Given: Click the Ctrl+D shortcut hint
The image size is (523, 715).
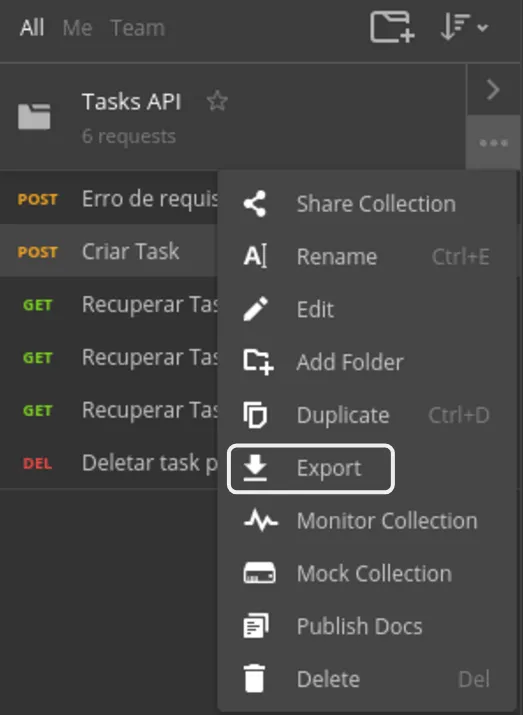Looking at the screenshot, I should click(459, 415).
